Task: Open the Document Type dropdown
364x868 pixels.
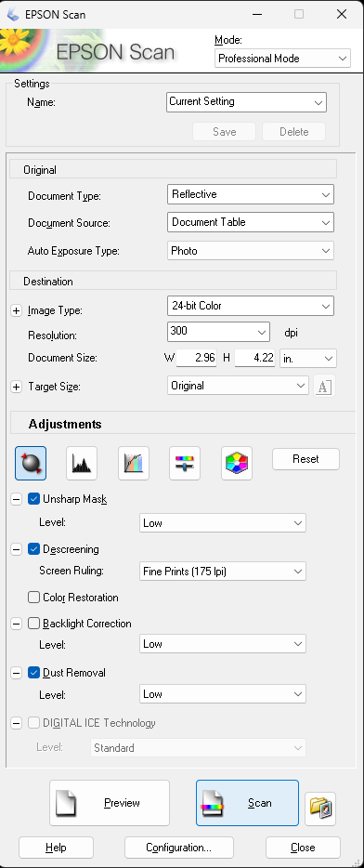Action: coord(251,194)
